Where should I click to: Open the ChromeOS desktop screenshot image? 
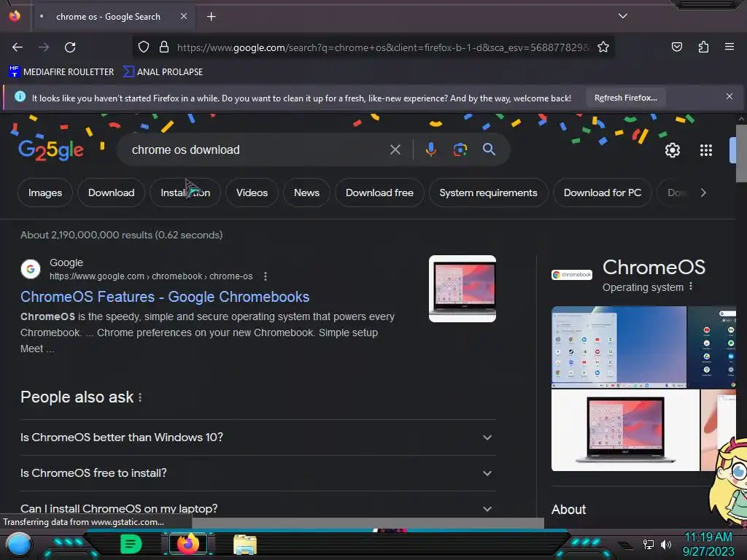pyautogui.click(x=619, y=347)
